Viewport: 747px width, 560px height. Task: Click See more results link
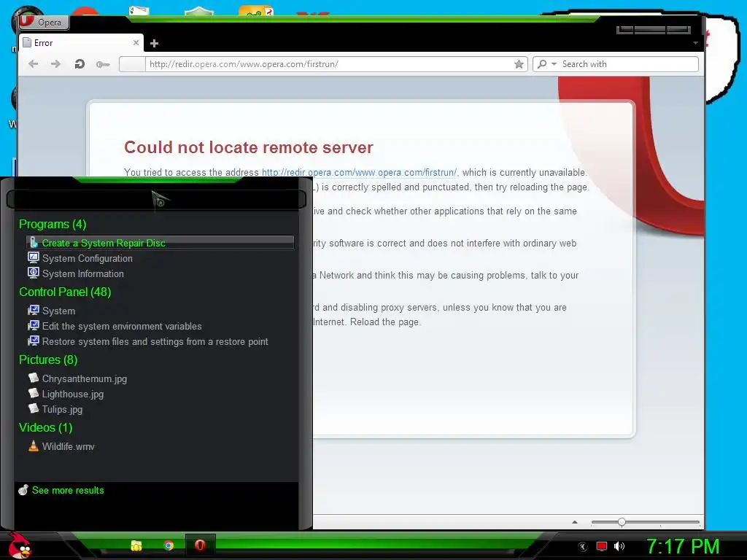tap(68, 491)
